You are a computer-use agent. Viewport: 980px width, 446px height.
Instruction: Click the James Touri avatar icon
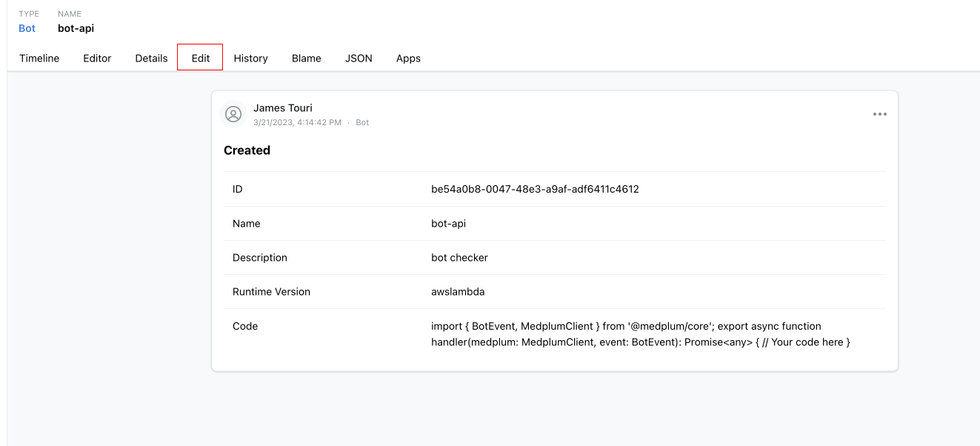(x=233, y=114)
